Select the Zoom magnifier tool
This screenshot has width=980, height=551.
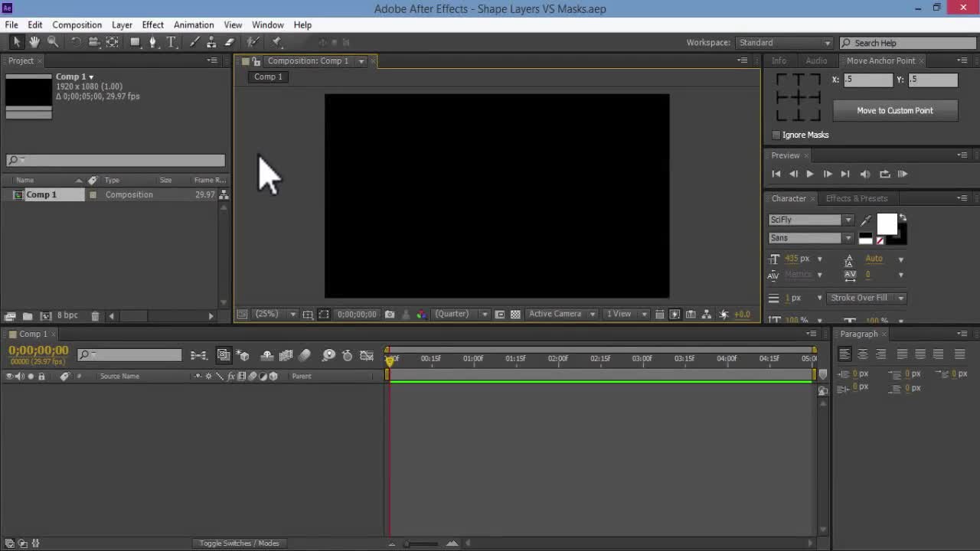click(53, 43)
